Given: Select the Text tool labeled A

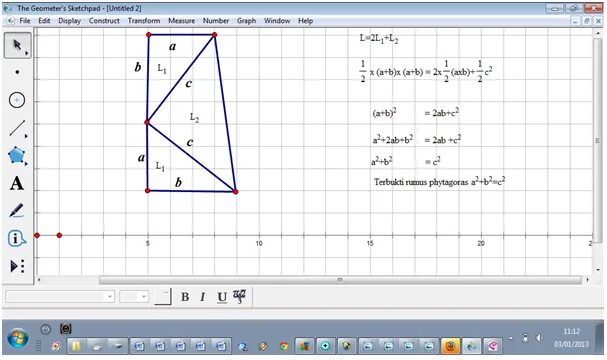Looking at the screenshot, I should 17,183.
